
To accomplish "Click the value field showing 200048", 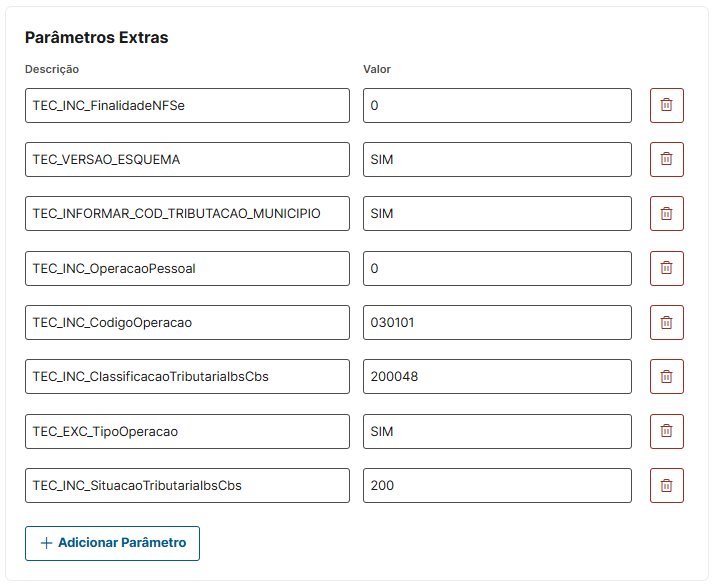I will tap(497, 376).
